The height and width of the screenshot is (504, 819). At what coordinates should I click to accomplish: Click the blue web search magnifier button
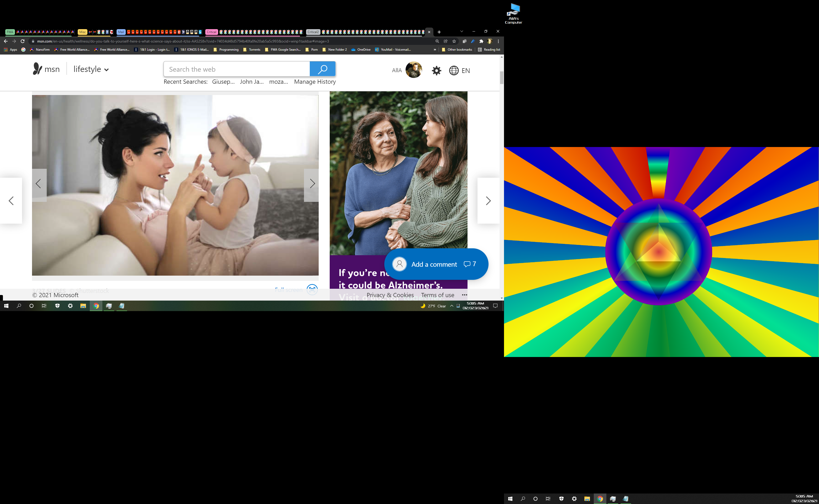(x=322, y=69)
